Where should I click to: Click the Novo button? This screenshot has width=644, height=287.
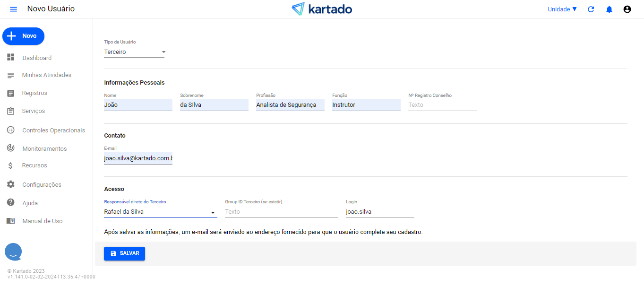23,36
